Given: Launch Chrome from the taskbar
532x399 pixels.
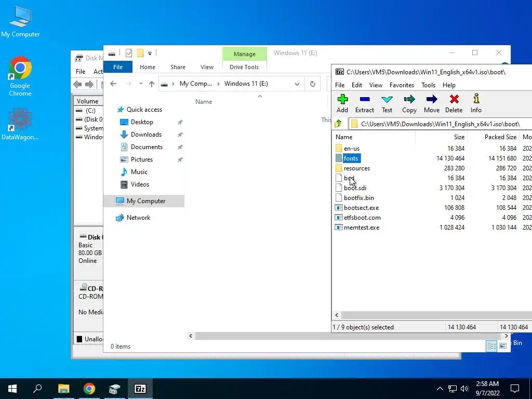Looking at the screenshot, I should 89,389.
